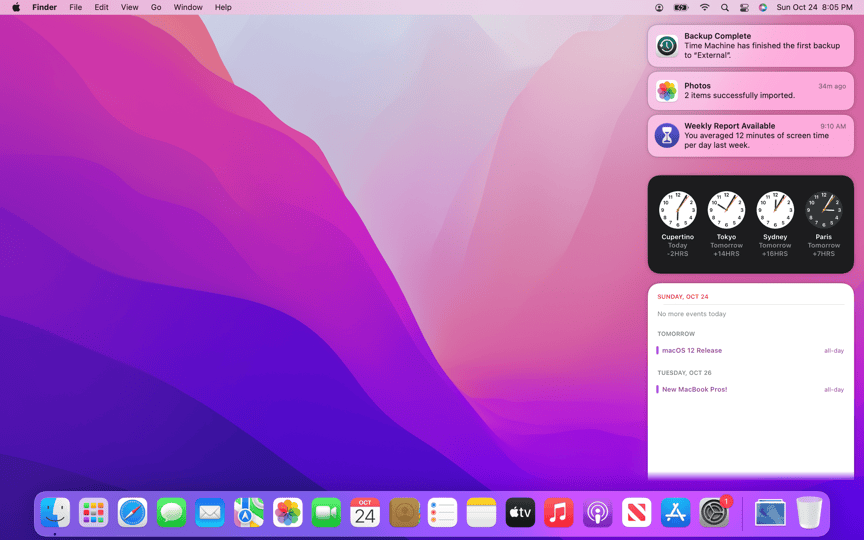Image resolution: width=864 pixels, height=540 pixels.
Task: Open the News app in the Dock
Action: (x=636, y=512)
